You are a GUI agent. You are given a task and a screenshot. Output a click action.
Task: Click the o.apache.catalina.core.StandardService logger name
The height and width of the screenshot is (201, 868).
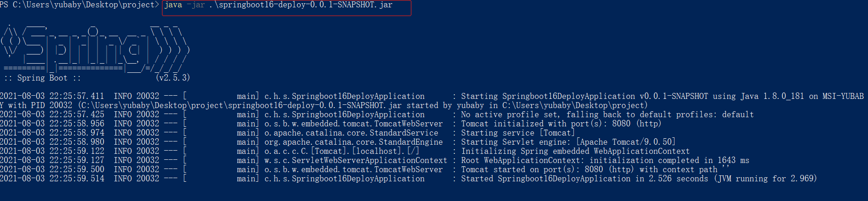pyautogui.click(x=351, y=133)
